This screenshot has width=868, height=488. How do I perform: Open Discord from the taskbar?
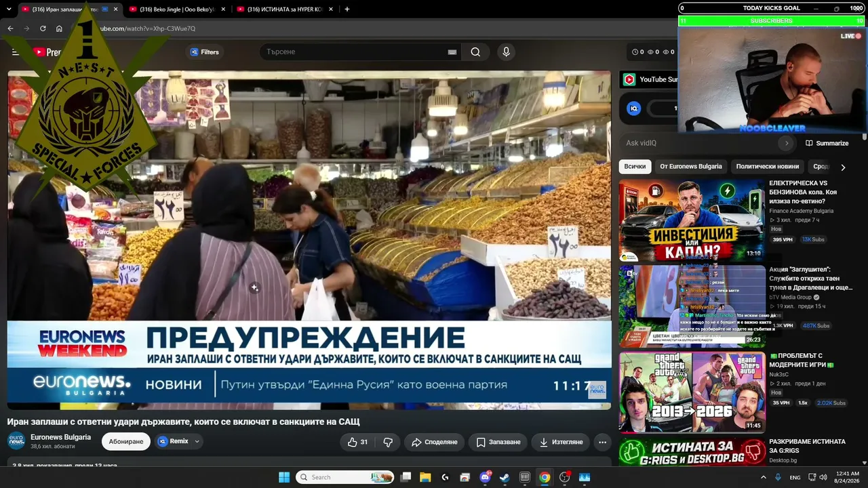click(x=486, y=477)
